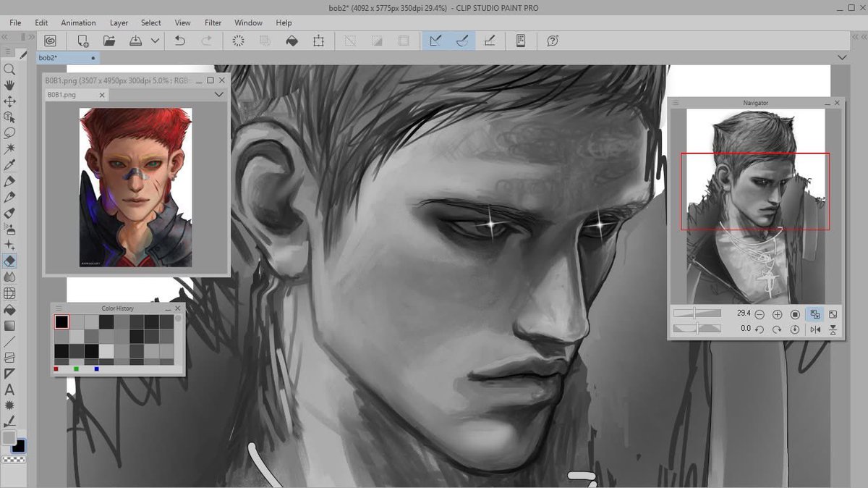Open the Animation menu
The height and width of the screenshot is (488, 868).
pyautogui.click(x=78, y=22)
